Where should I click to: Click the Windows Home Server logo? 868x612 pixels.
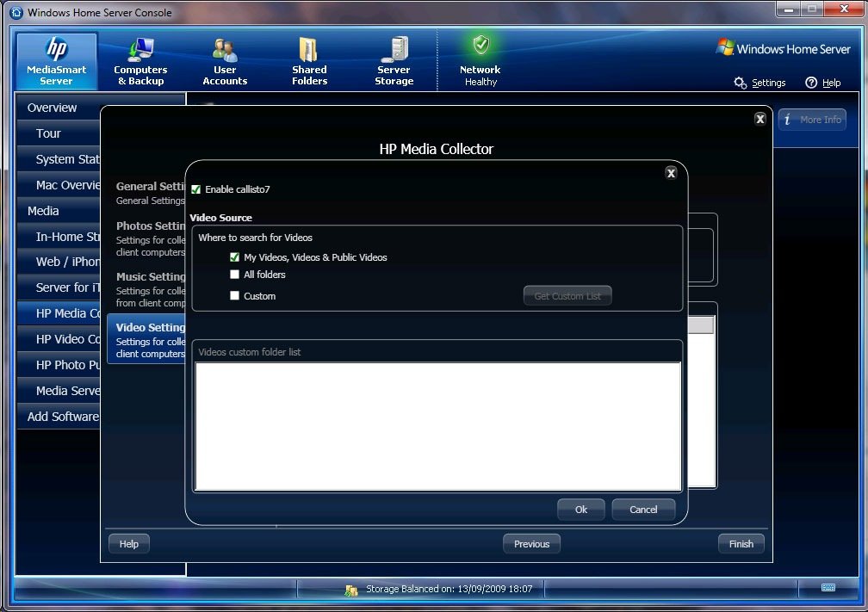(784, 49)
